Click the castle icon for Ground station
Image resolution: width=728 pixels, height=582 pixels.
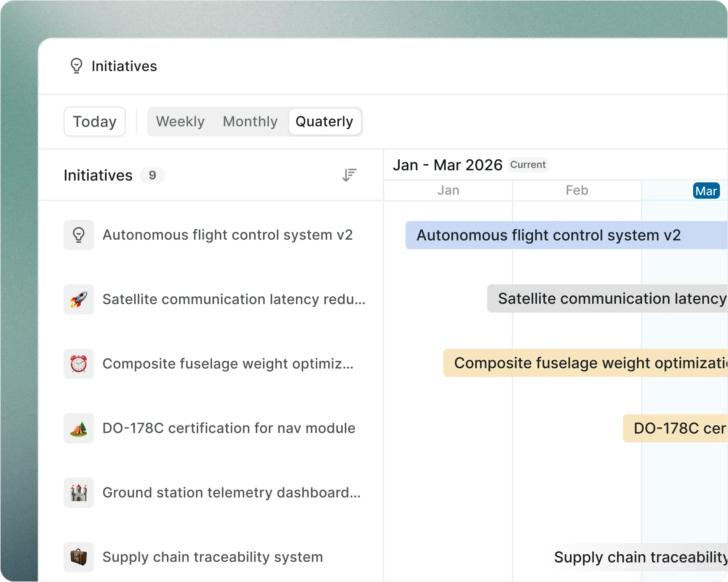coord(79,493)
